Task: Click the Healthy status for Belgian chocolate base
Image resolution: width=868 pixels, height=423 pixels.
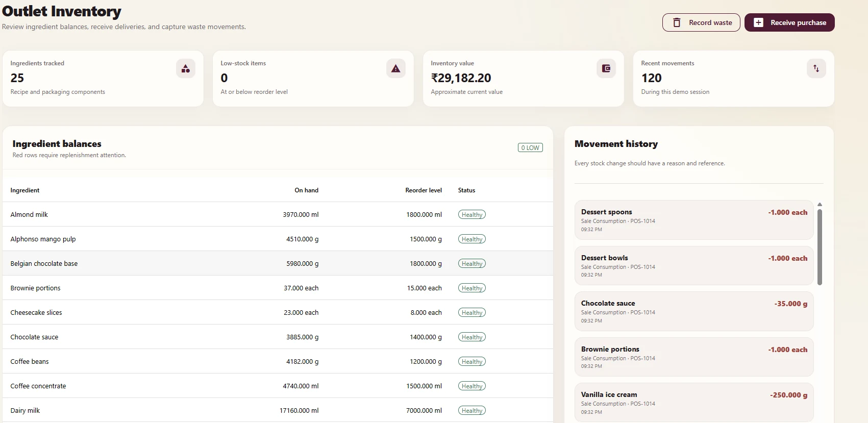Action: click(x=472, y=264)
